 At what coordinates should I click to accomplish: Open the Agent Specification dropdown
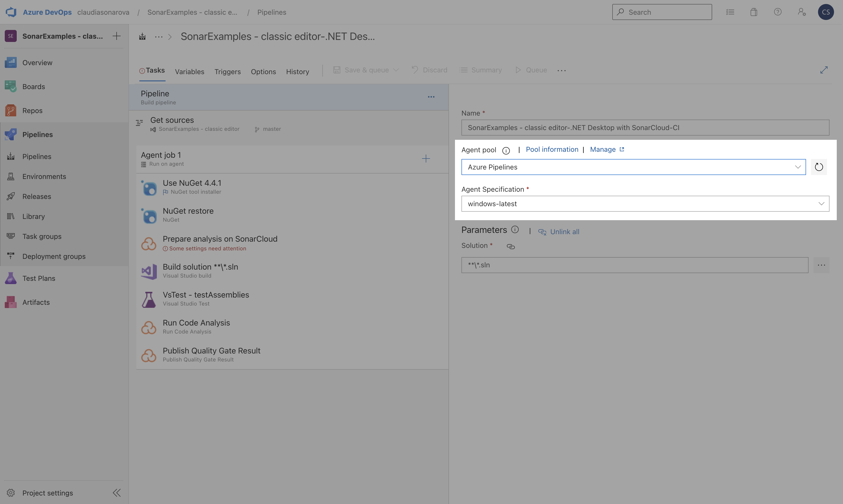pyautogui.click(x=645, y=203)
